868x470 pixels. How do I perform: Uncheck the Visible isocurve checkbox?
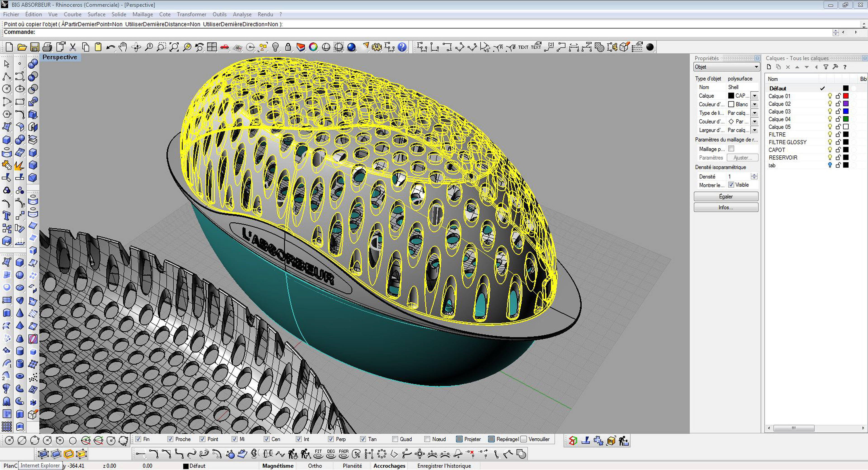point(731,185)
